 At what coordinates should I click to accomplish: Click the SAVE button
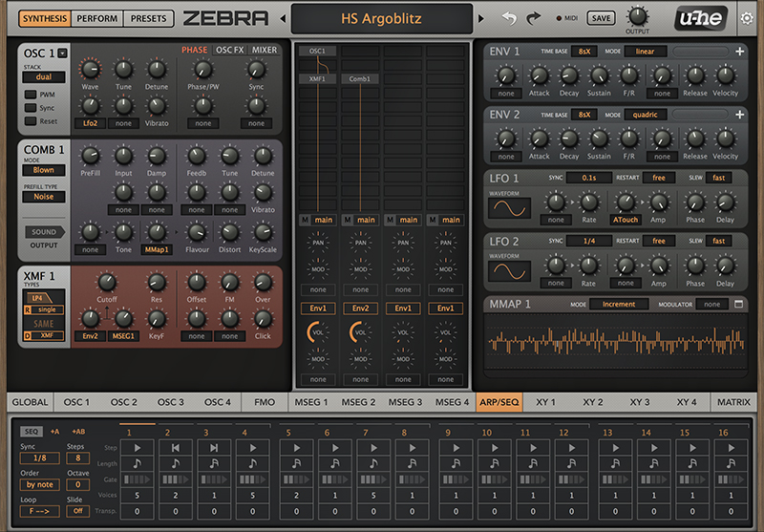pos(601,18)
